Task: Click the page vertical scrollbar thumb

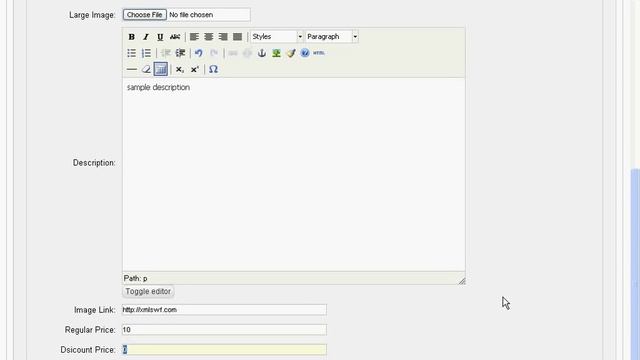Action: pos(635,264)
